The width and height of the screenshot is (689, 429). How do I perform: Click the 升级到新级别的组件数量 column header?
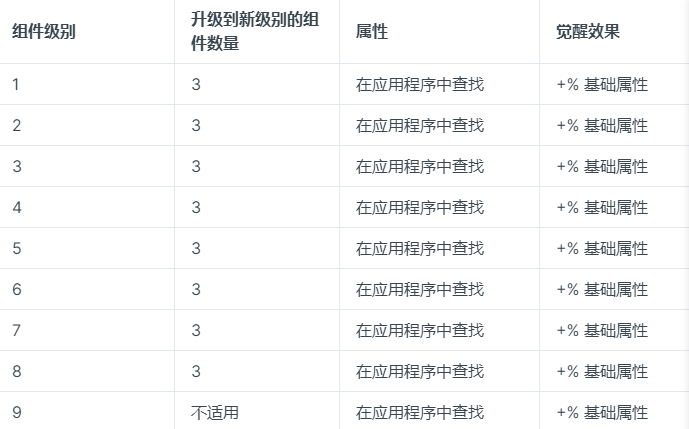pyautogui.click(x=255, y=32)
